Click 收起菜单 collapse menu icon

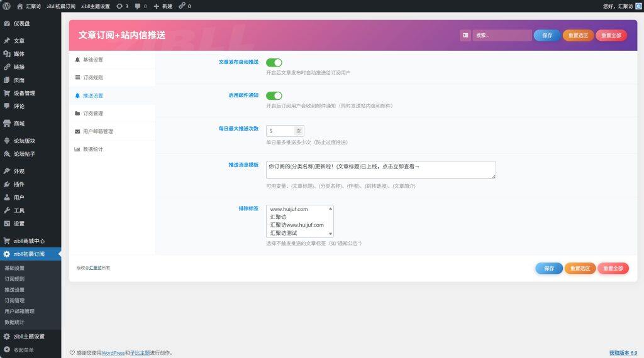click(x=7, y=350)
